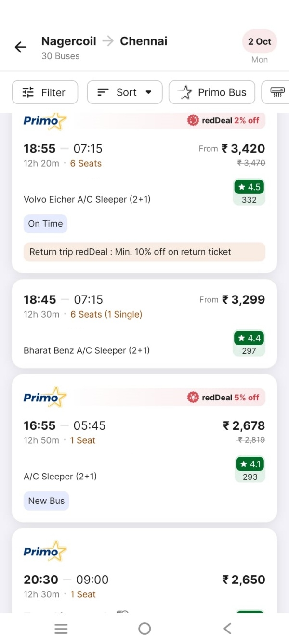Select the 6 Seats link on 18:55 bus
The image size is (289, 644).
click(x=86, y=163)
